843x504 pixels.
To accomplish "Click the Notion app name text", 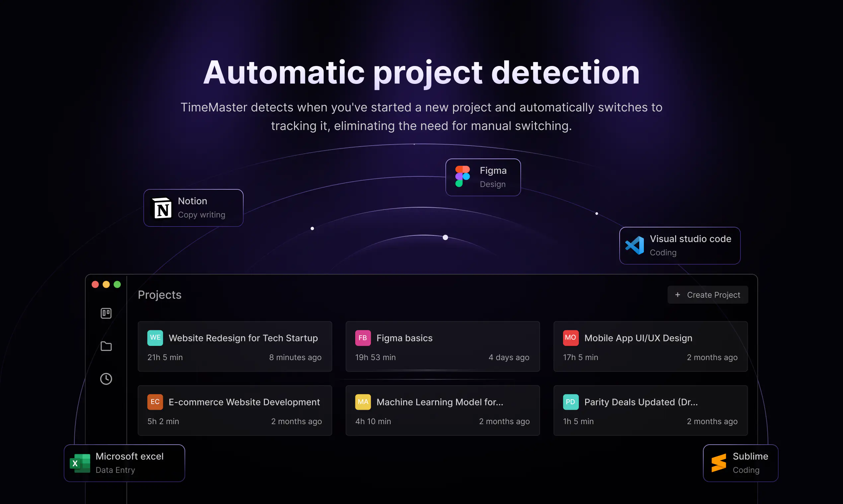I will 192,201.
